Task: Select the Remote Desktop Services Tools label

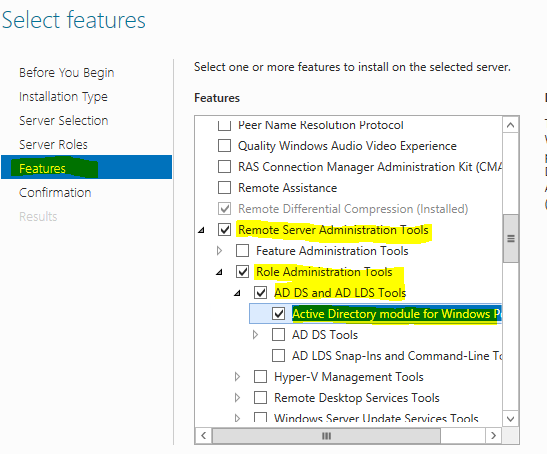Action: click(x=357, y=397)
